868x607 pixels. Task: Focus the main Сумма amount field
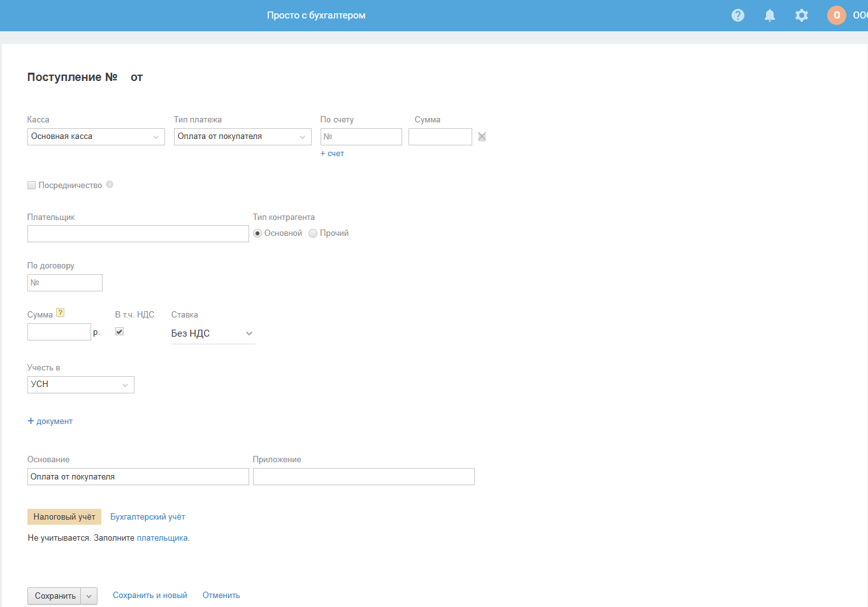click(59, 332)
